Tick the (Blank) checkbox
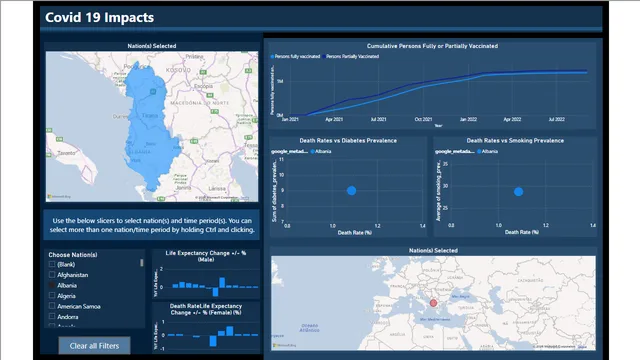 [x=52, y=264]
